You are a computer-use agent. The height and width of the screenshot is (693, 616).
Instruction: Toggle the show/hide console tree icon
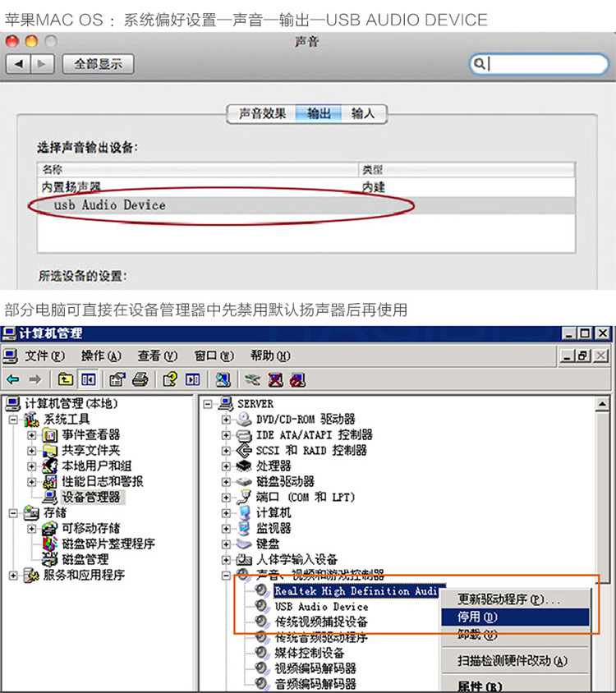[x=88, y=379]
